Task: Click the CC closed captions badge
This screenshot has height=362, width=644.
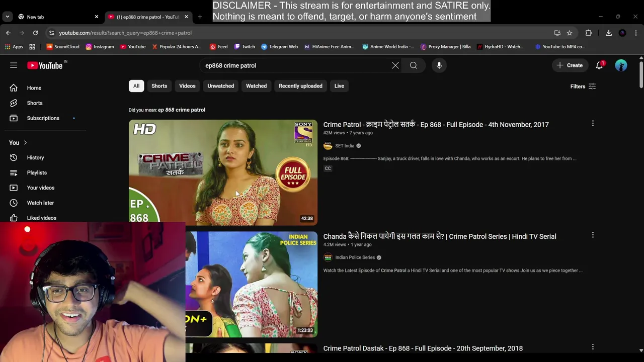Action: (x=328, y=168)
